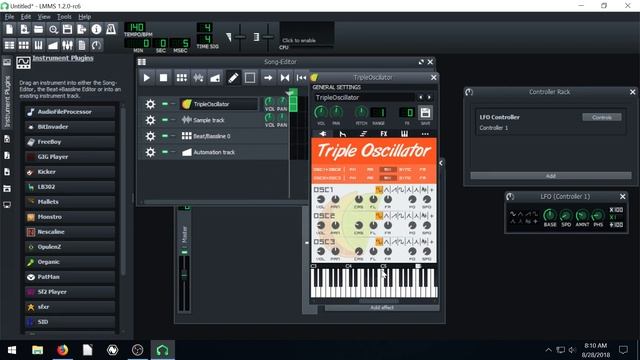Open Miscellaneous dots tab in TripleOscillator
This screenshot has height=360, width=640.
point(425,133)
